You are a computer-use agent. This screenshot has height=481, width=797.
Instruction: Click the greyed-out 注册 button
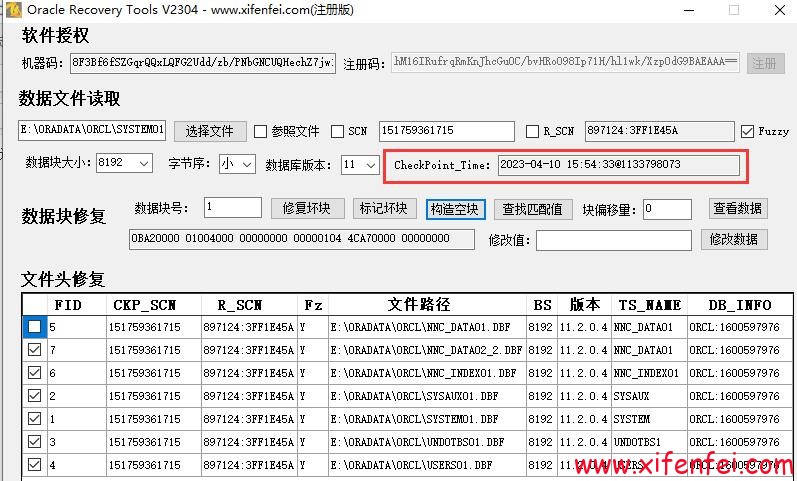(765, 63)
